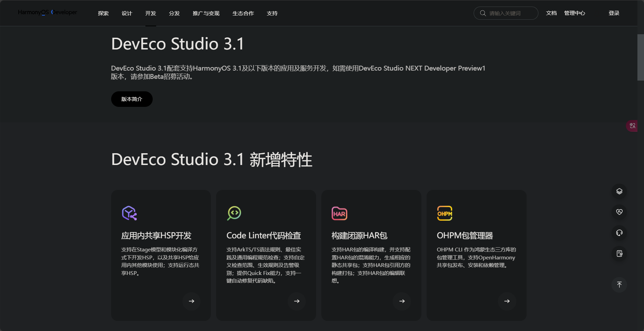This screenshot has height=331, width=644.
Task: Click the document survey sidebar icon
Action: (x=619, y=254)
